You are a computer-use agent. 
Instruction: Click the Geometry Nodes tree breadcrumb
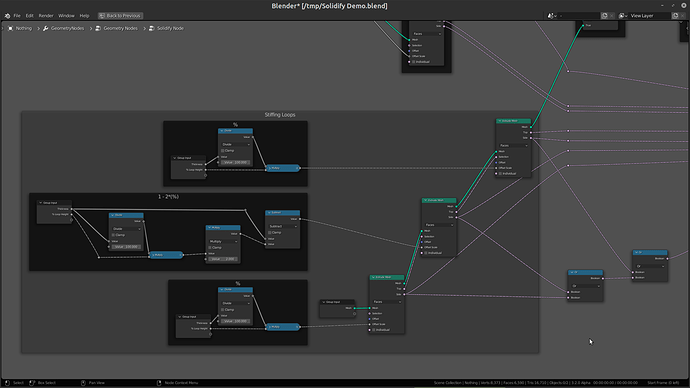[x=121, y=28]
